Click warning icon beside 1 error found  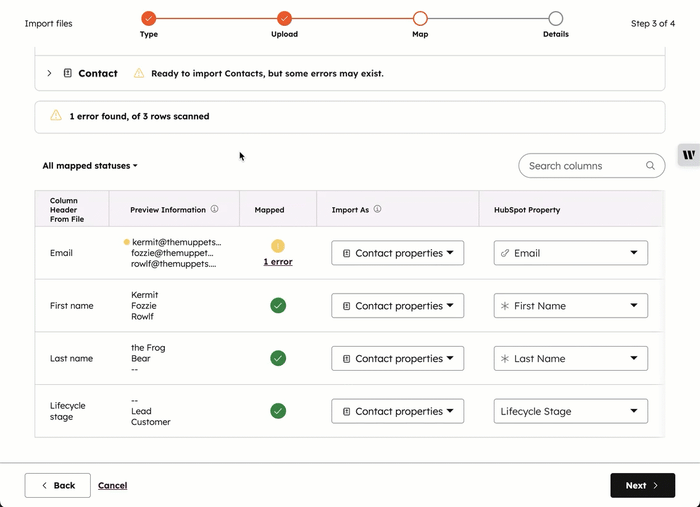[56, 116]
